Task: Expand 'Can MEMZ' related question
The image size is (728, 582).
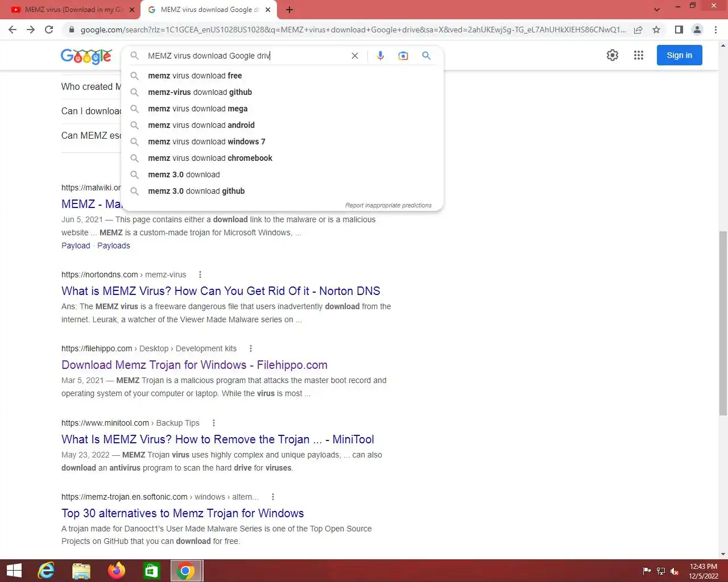Action: click(91, 135)
